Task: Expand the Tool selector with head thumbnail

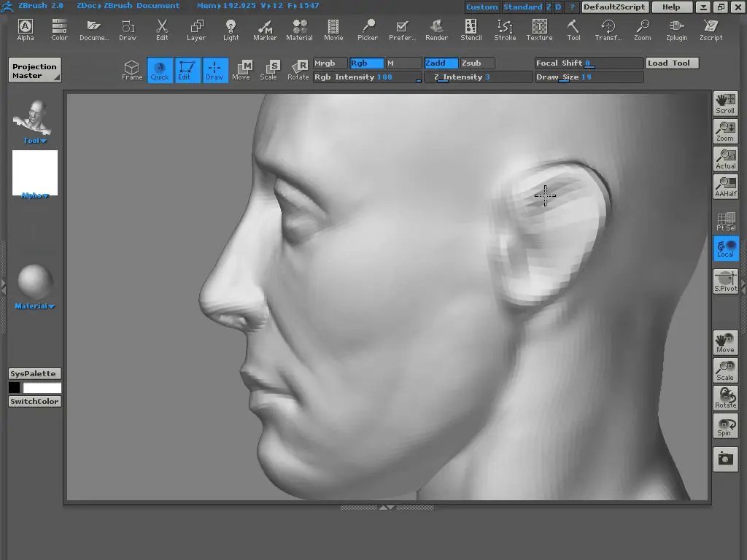Action: point(32,118)
